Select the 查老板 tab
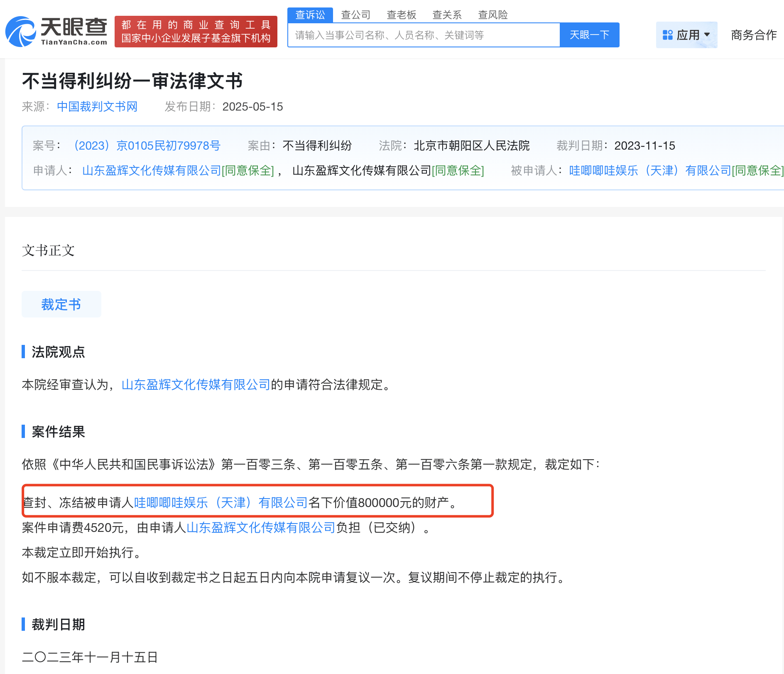Screen dimensions: 784x674 coord(401,15)
